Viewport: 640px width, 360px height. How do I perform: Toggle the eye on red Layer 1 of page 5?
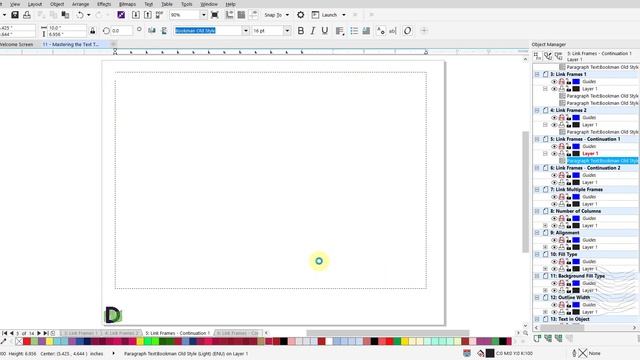tap(554, 154)
